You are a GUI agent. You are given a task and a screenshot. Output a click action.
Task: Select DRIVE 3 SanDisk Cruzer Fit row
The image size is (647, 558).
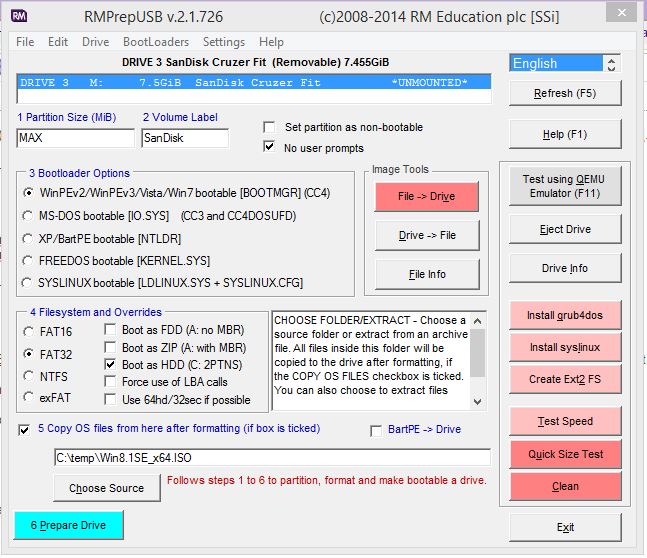point(254,83)
